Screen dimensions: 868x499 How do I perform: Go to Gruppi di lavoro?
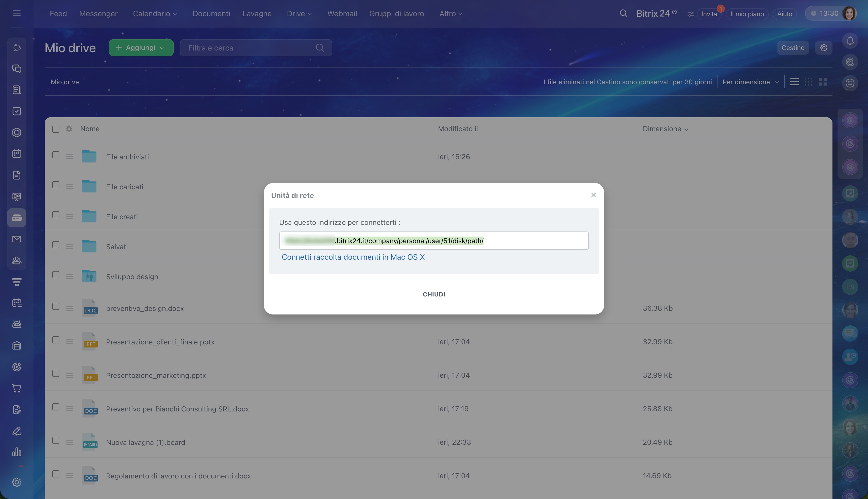396,14
